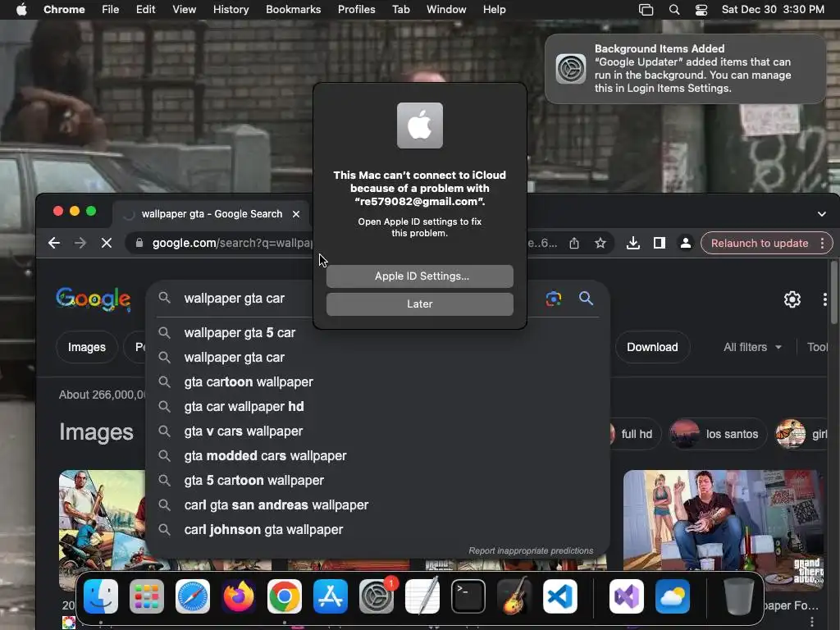Select the Images filter chip
The image size is (840, 630).
pyautogui.click(x=87, y=347)
